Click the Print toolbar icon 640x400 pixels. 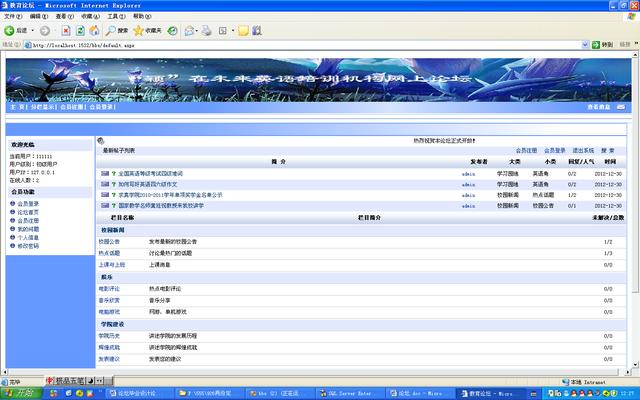207,31
